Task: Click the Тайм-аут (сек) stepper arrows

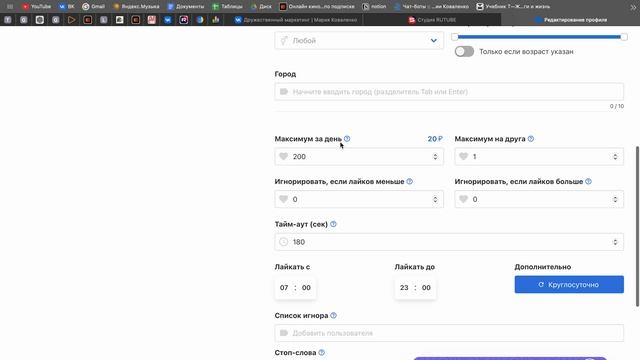Action: (615, 242)
